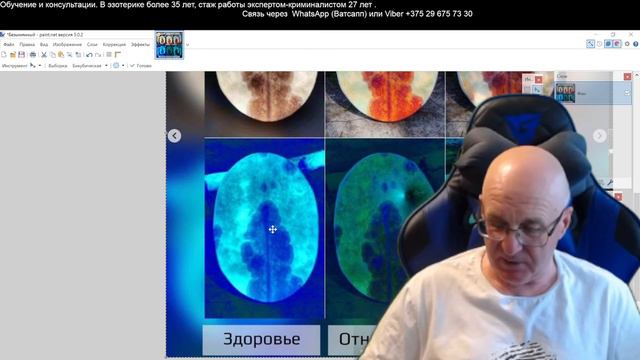The width and height of the screenshot is (640, 360).
Task: Close the small Tools panel
Action: [539, 79]
